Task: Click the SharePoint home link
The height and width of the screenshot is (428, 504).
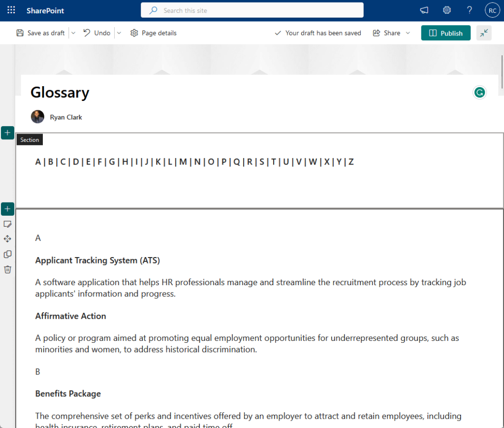Action: (45, 11)
